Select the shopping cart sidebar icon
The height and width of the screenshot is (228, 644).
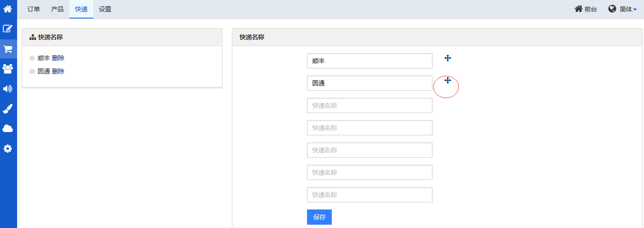point(8,49)
